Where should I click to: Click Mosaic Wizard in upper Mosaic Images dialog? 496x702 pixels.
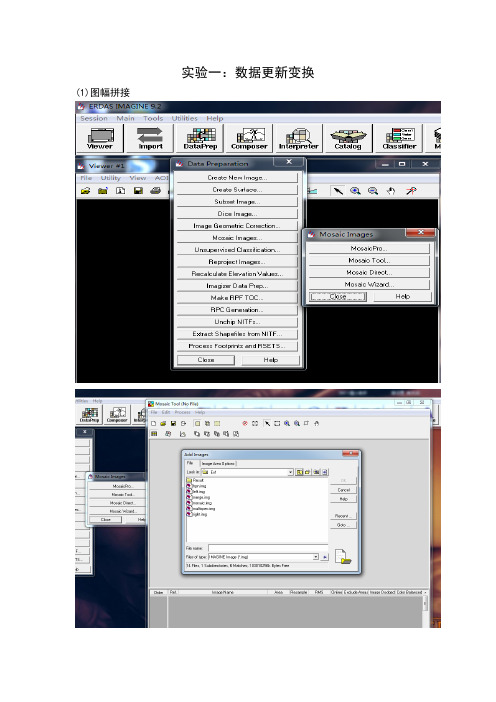(369, 285)
